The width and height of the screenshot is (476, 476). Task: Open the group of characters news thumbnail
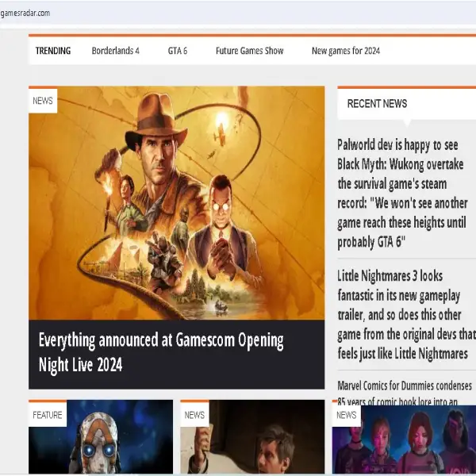(x=404, y=440)
